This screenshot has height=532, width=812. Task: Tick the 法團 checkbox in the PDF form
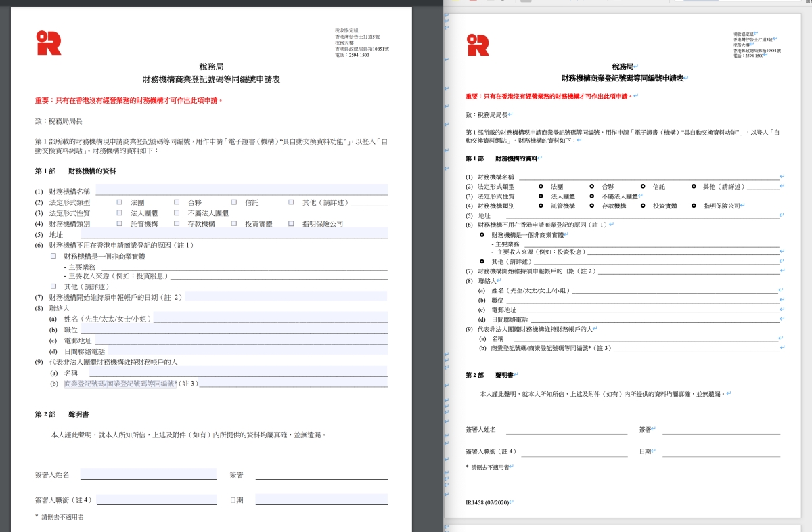(120, 202)
